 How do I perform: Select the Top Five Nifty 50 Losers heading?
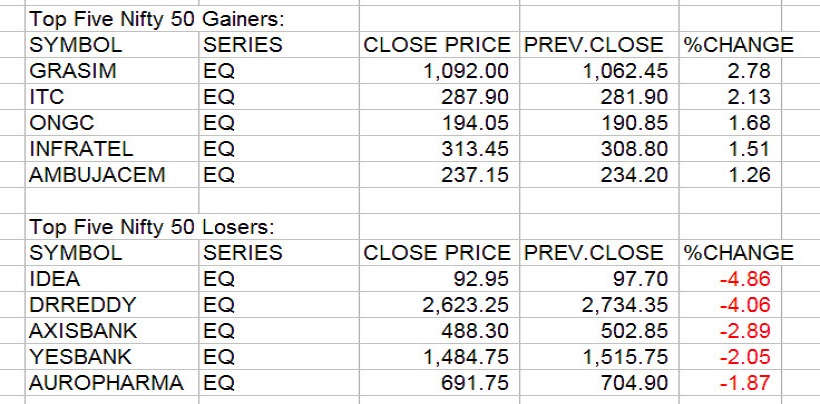pyautogui.click(x=138, y=227)
